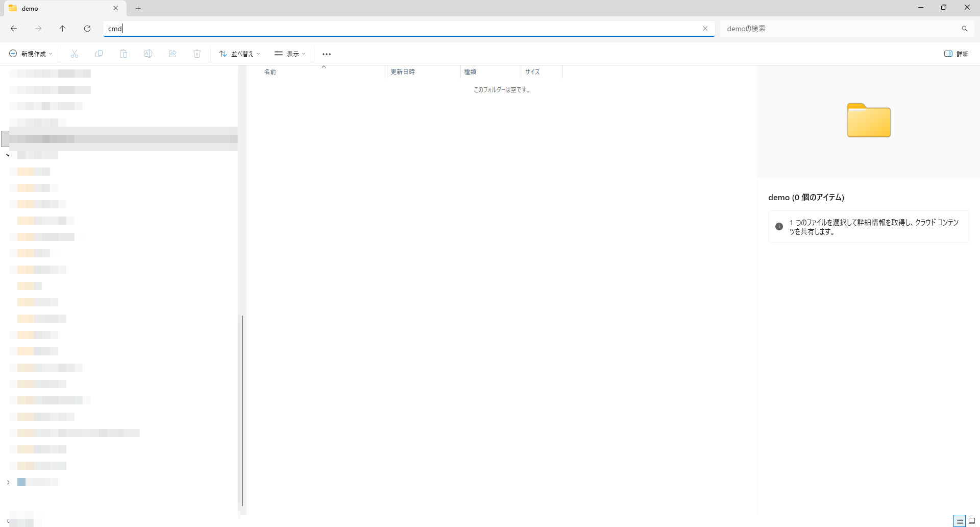Viewport: 980px width, 527px height.
Task: Sort by 更新日時 column header
Action: click(x=424, y=71)
